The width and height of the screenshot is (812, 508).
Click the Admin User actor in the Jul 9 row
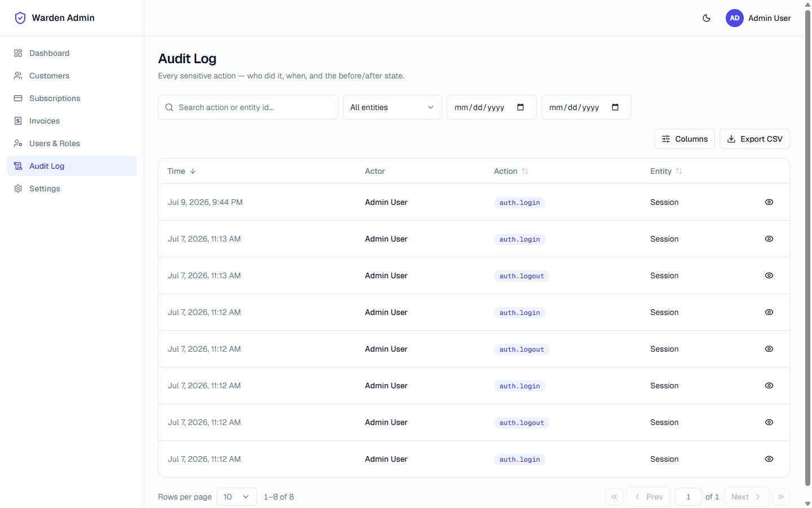click(x=386, y=202)
